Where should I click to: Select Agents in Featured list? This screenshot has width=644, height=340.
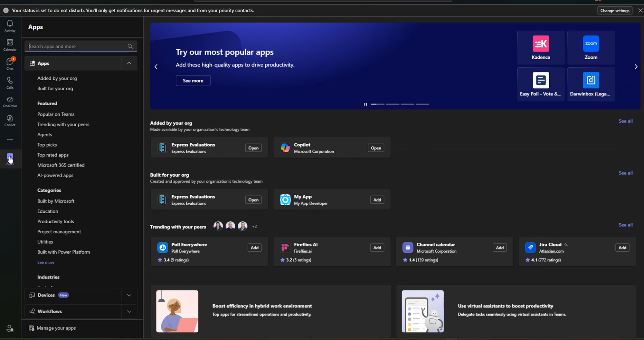tap(44, 135)
